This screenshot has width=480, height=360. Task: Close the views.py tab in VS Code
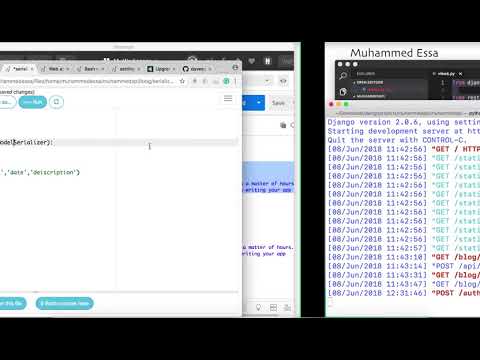click(461, 74)
